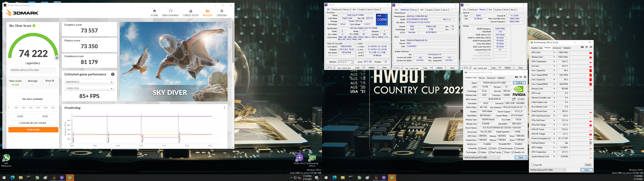Image resolution: width=644 pixels, height=181 pixels.
Task: Switch to Validation tab in GPU-Z Graphics Card window
Action: pos(501,78)
